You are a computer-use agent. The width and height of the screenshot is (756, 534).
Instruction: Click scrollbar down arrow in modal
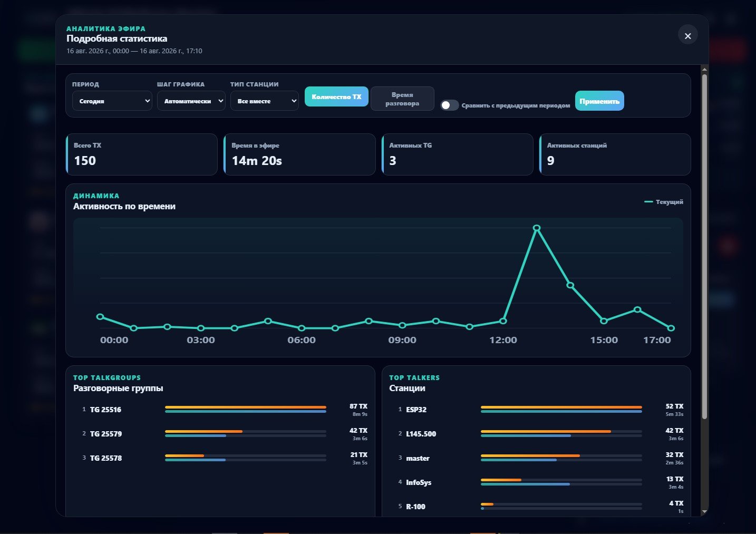click(x=704, y=511)
